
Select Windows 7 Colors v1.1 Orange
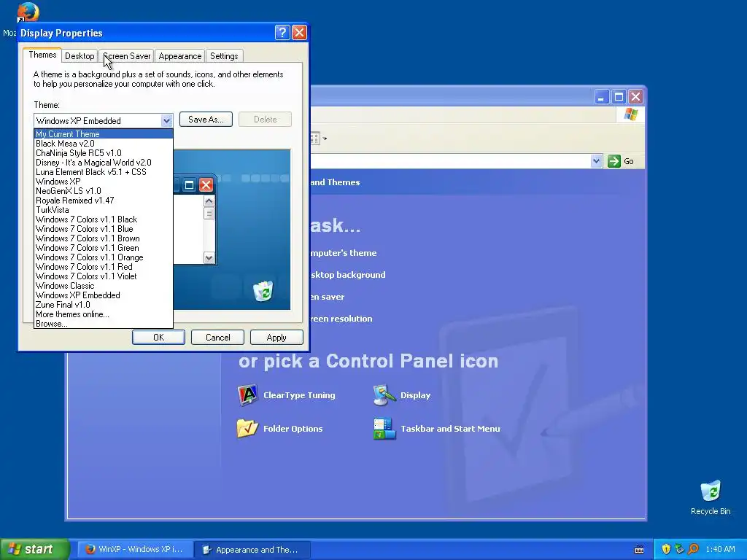pyautogui.click(x=104, y=257)
